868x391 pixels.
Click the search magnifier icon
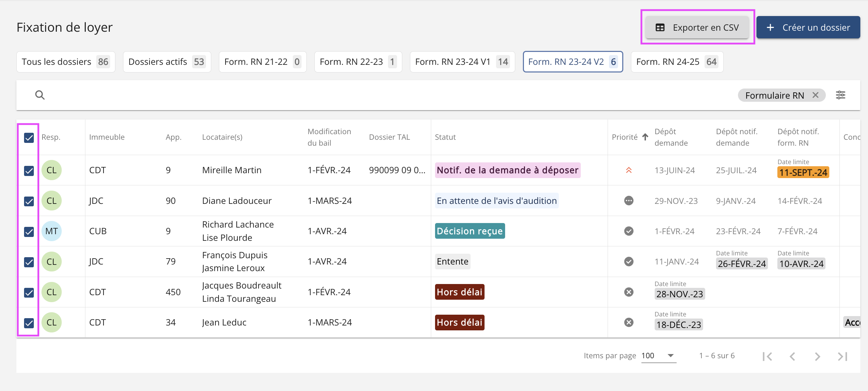pyautogui.click(x=40, y=95)
